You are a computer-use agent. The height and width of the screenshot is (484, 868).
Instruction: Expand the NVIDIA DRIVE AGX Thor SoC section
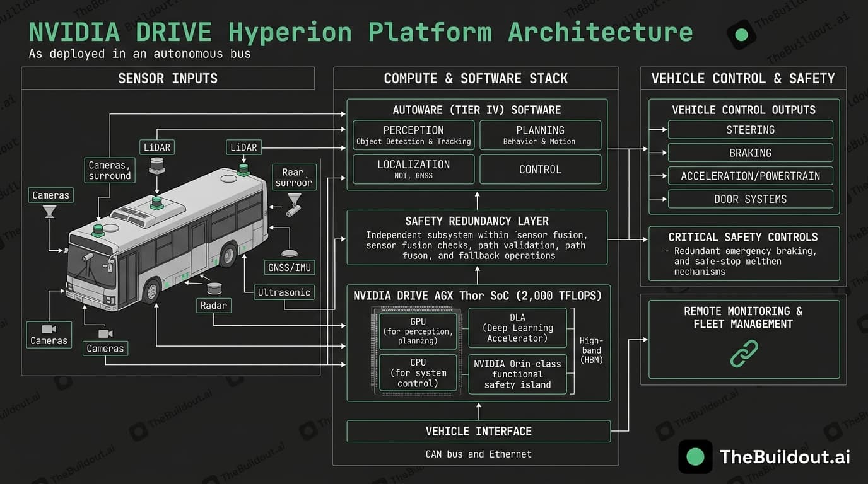coord(478,295)
